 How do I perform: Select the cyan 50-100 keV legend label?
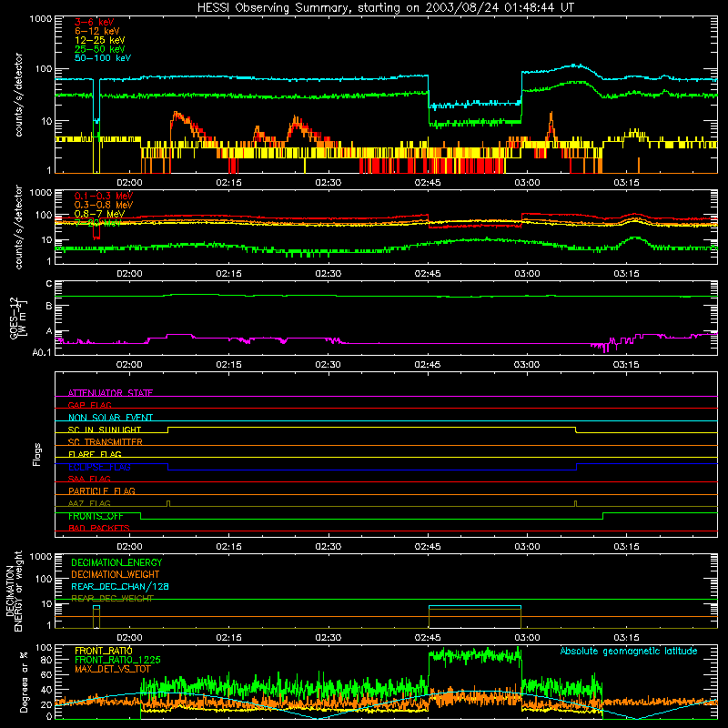[x=103, y=58]
